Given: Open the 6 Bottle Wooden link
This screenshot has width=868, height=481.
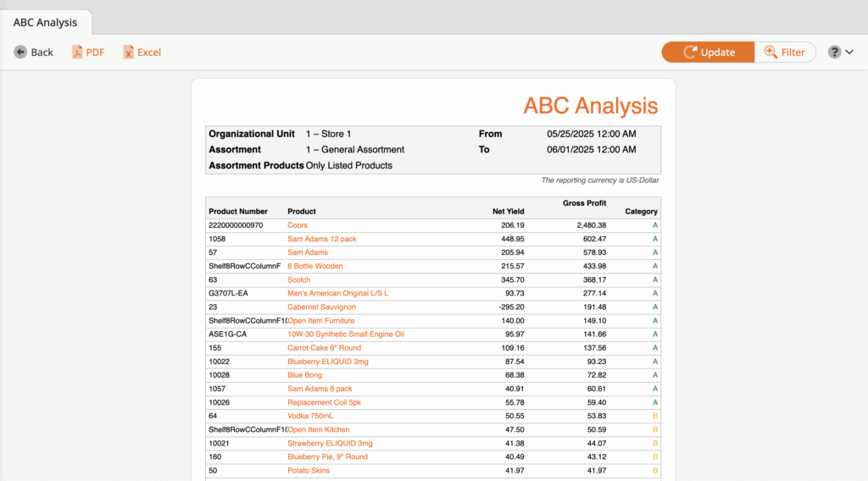Looking at the screenshot, I should [315, 266].
